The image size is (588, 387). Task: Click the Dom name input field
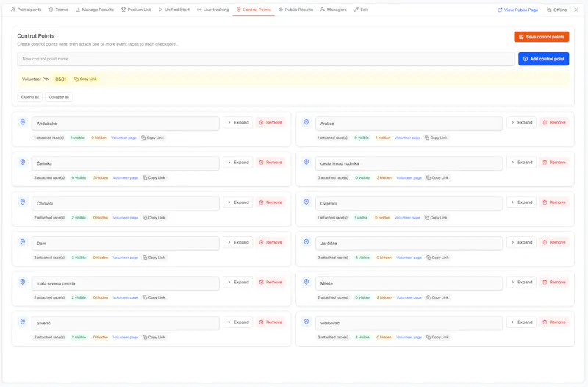coord(125,244)
